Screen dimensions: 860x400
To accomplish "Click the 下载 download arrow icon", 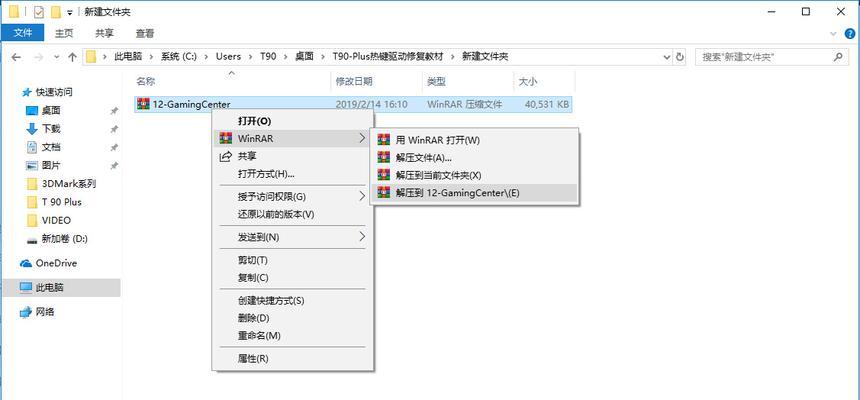I will 32,129.
